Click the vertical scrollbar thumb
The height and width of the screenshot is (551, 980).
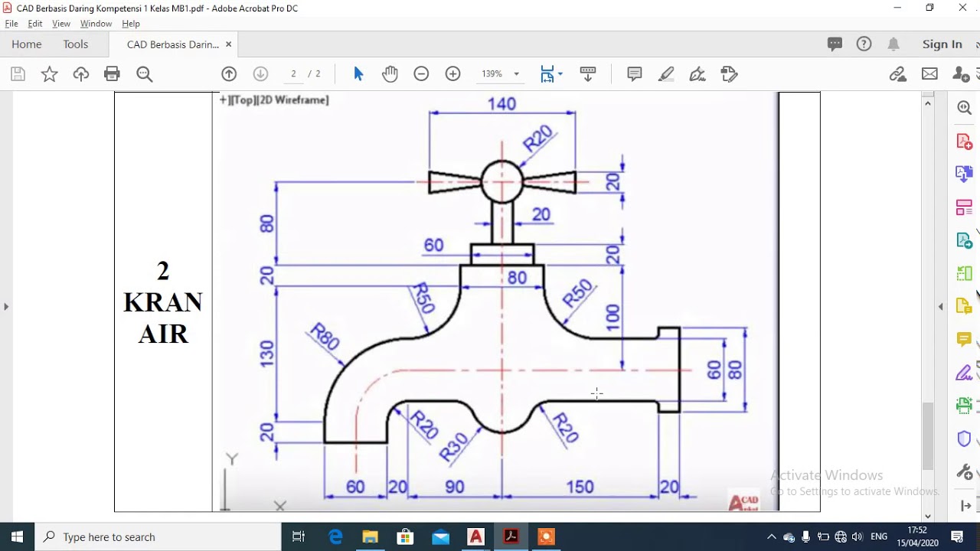[928, 435]
